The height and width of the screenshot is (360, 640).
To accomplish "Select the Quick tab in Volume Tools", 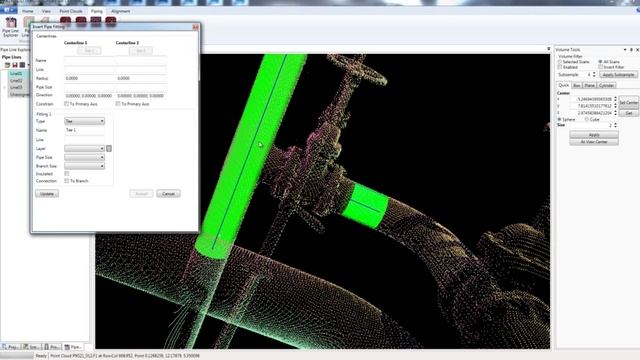I will tap(564, 85).
